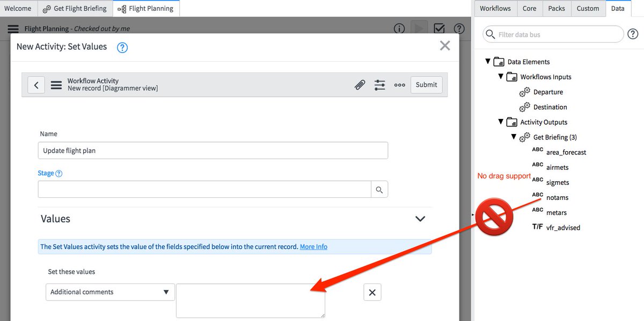
Task: Open the Packs panel tab
Action: tap(557, 8)
